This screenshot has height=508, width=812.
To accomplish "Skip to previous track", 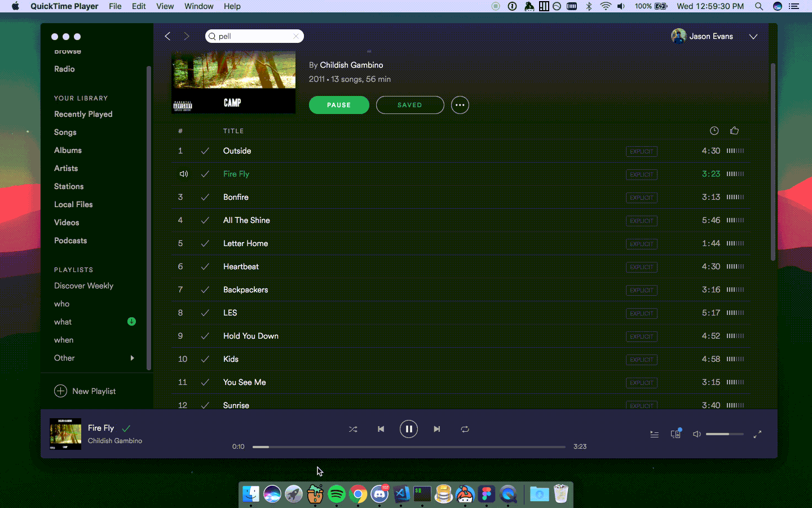I will (x=381, y=429).
